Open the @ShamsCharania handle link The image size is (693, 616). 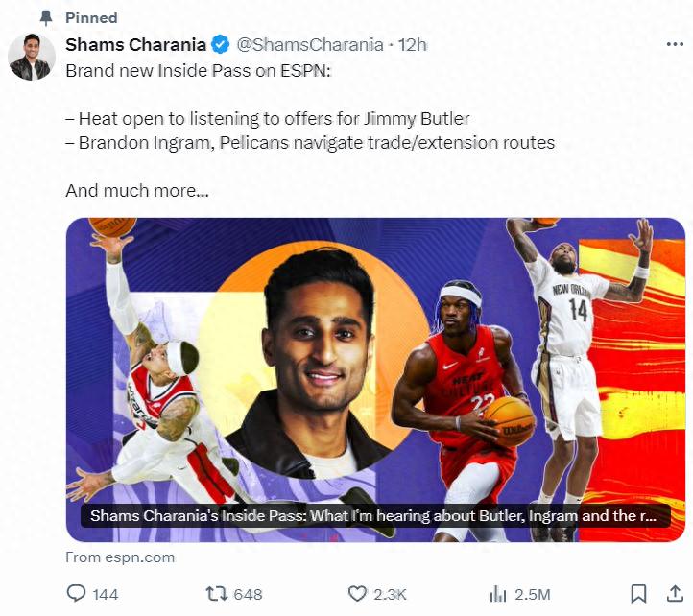click(309, 44)
